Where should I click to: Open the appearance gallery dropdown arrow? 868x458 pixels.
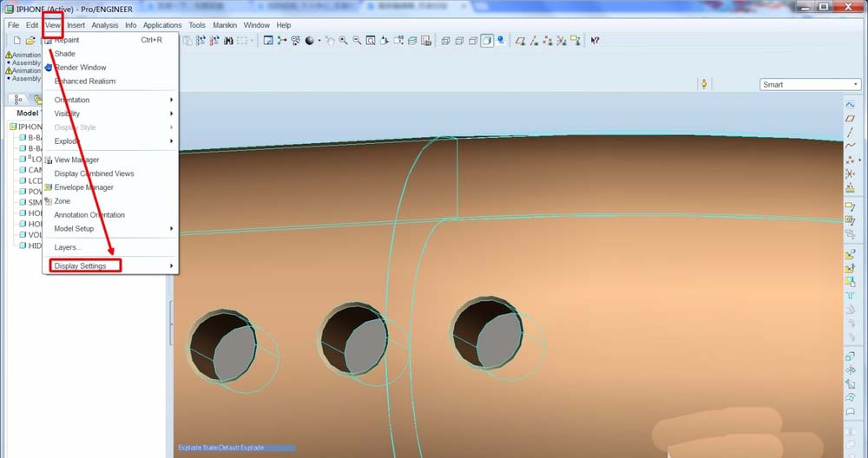(x=319, y=41)
